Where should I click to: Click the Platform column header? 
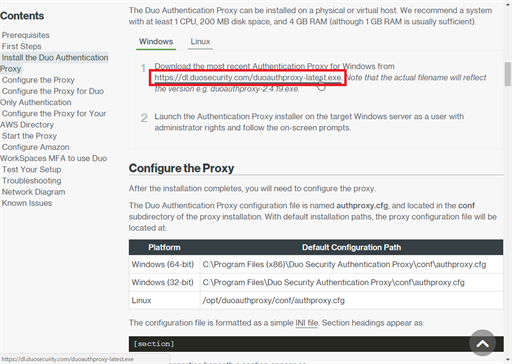click(164, 247)
